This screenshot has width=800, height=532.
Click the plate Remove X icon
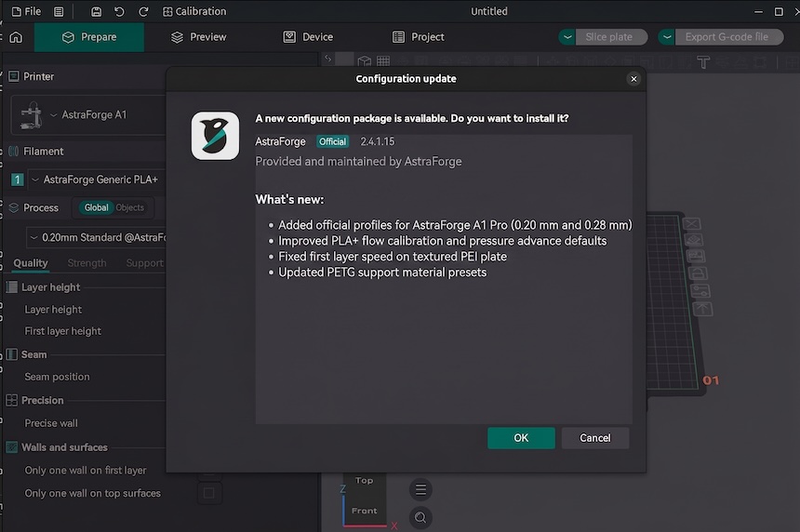click(x=692, y=224)
